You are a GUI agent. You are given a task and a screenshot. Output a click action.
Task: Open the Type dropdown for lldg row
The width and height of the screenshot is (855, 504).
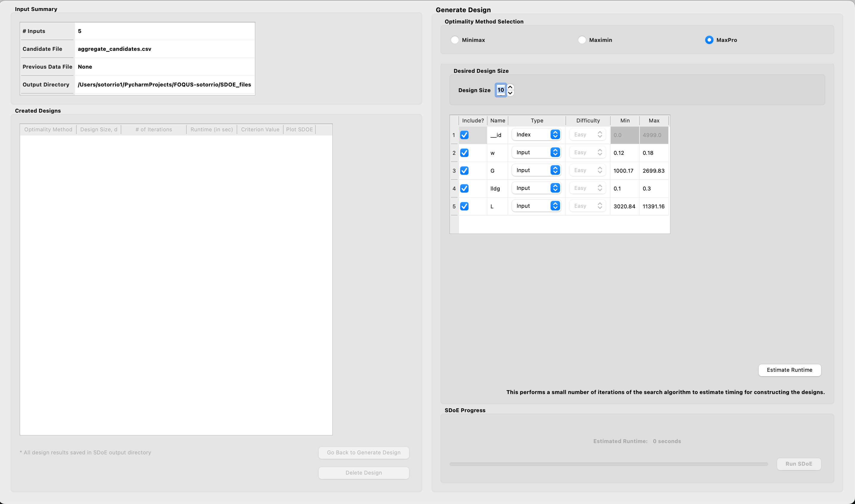click(x=536, y=188)
